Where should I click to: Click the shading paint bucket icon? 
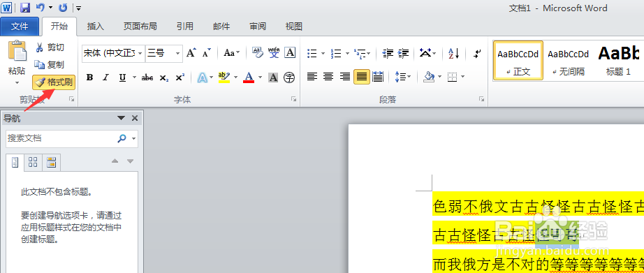(x=429, y=76)
